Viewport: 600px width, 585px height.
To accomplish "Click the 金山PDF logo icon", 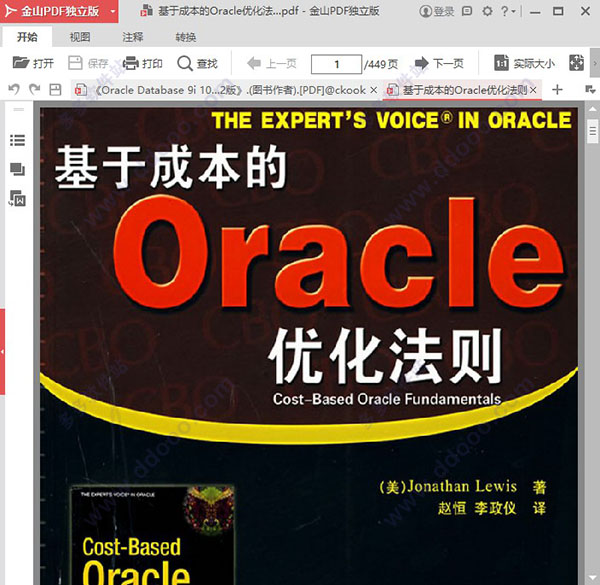I will (10, 11).
